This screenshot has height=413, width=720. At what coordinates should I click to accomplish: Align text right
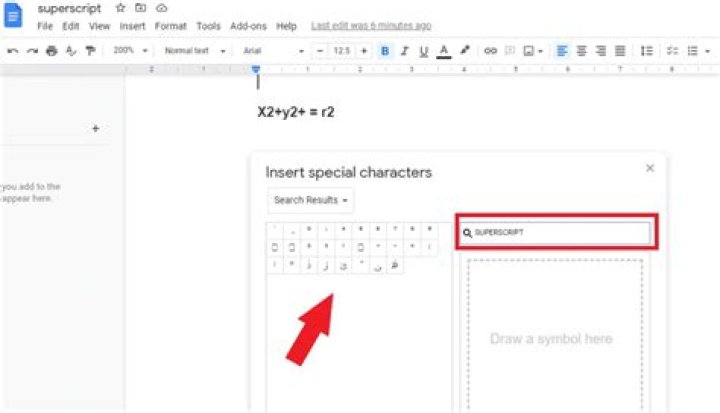tap(601, 51)
